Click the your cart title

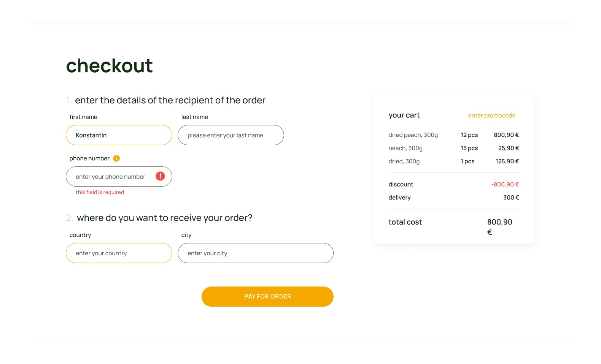[404, 115]
